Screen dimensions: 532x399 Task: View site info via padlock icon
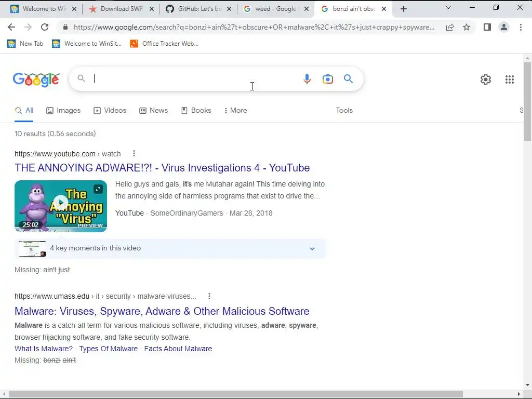tap(65, 27)
